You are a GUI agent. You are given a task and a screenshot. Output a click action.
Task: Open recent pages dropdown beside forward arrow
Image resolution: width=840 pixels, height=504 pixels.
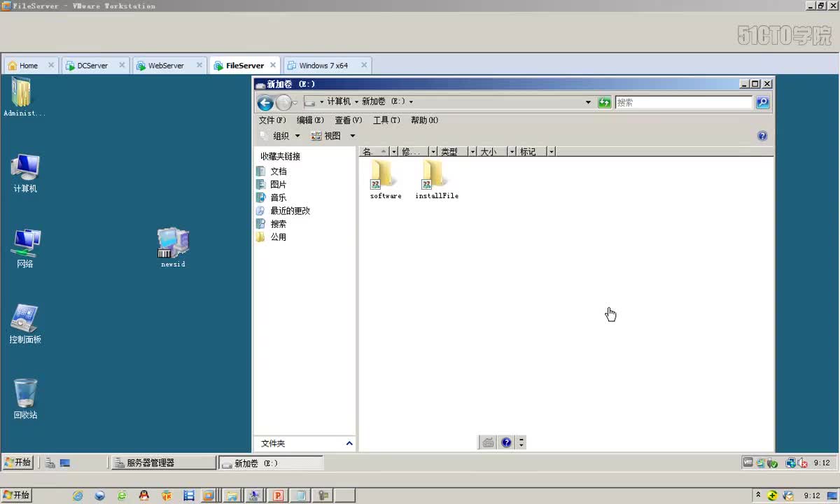click(x=295, y=103)
